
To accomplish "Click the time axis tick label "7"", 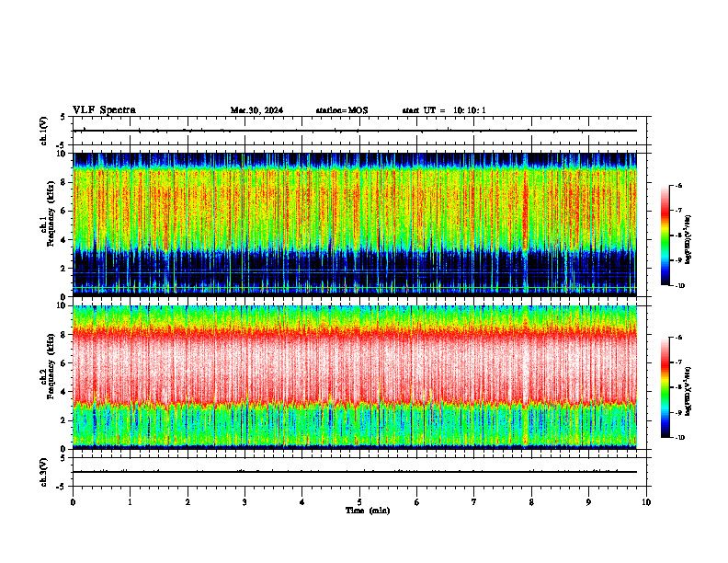I will pos(474,502).
